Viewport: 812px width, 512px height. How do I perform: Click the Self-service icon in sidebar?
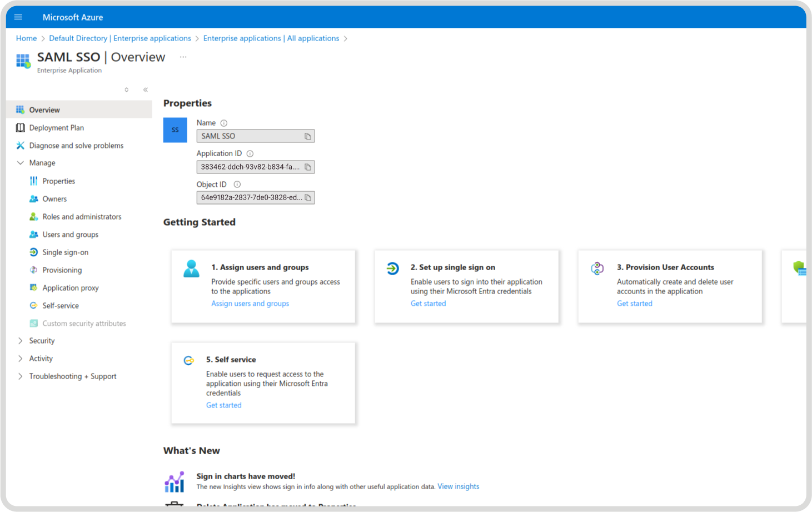tap(34, 306)
